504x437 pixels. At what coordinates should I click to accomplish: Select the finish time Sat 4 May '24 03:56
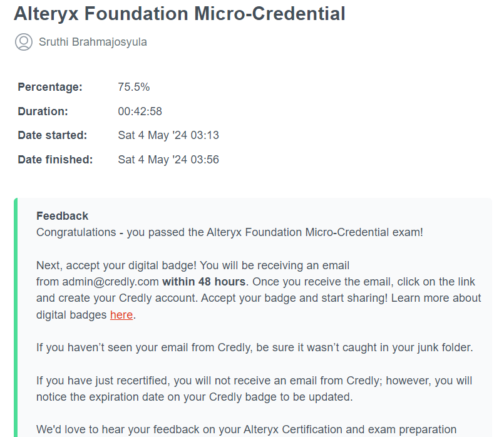[x=168, y=160]
